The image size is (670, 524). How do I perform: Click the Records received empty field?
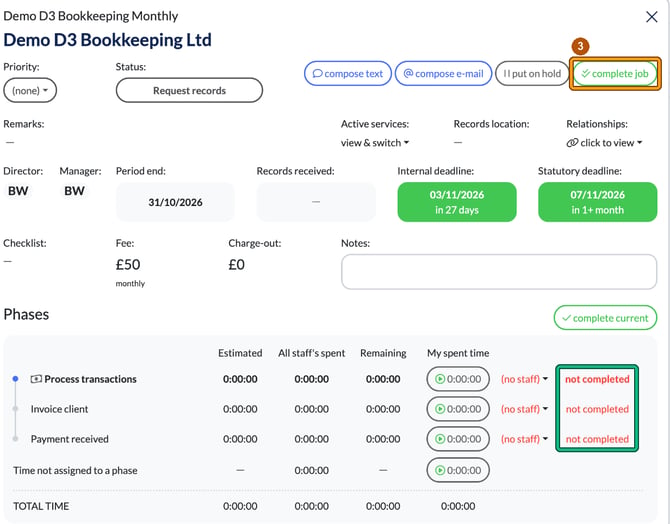pos(316,202)
